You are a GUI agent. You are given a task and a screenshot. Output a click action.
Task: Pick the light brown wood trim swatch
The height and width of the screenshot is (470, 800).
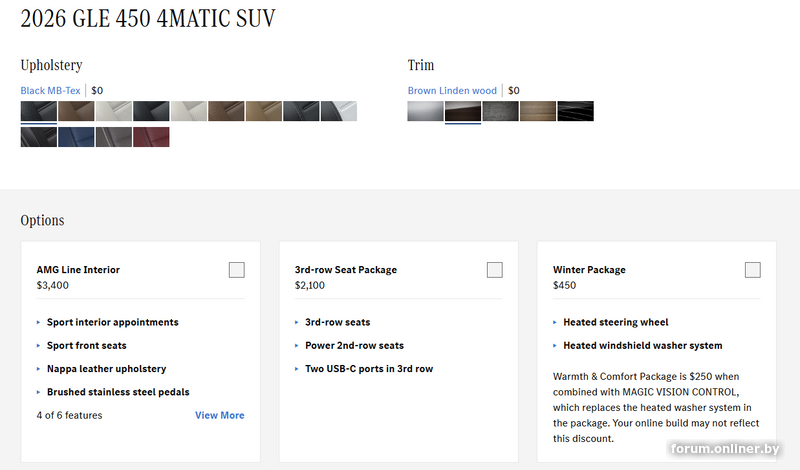coord(538,111)
